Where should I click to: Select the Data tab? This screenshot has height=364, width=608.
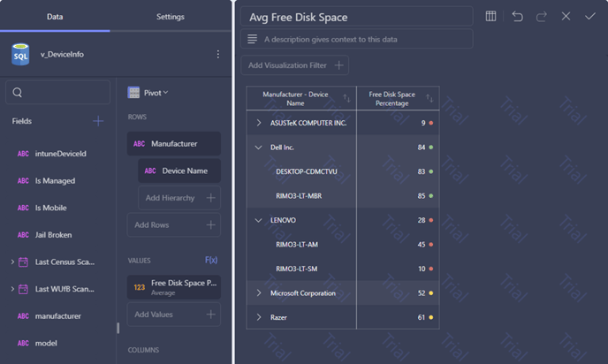coord(55,17)
